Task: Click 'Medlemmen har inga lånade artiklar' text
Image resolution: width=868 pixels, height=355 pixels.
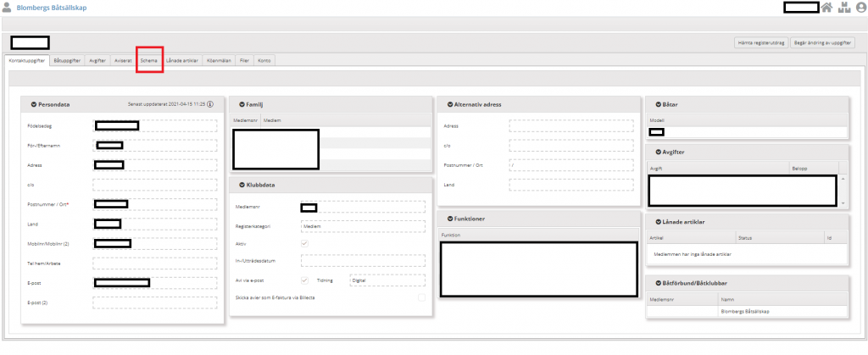Action: (693, 254)
